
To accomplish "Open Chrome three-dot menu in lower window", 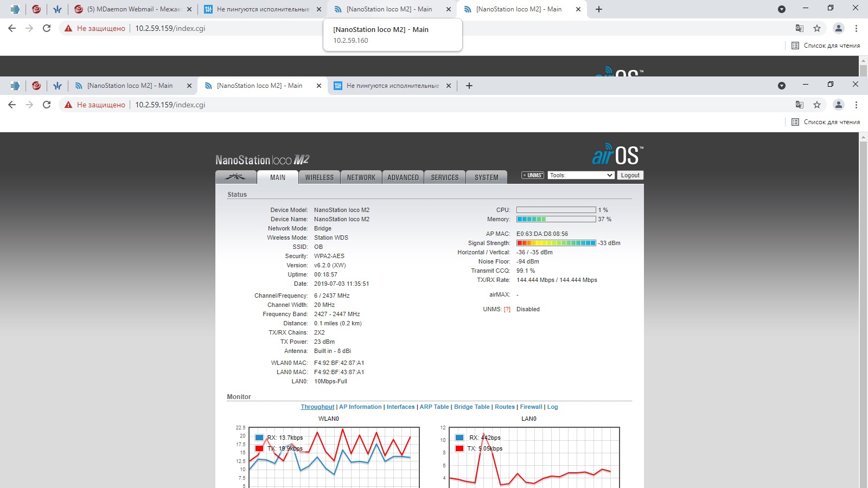I will (856, 105).
